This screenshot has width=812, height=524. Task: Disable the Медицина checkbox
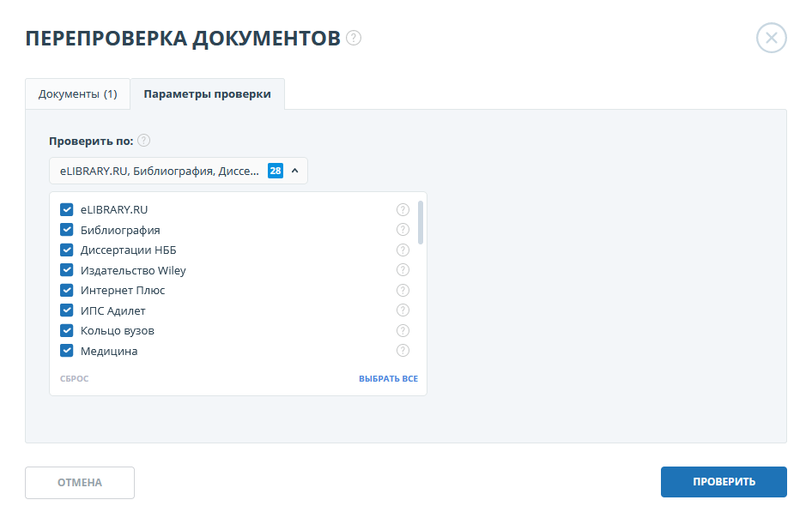(x=66, y=351)
